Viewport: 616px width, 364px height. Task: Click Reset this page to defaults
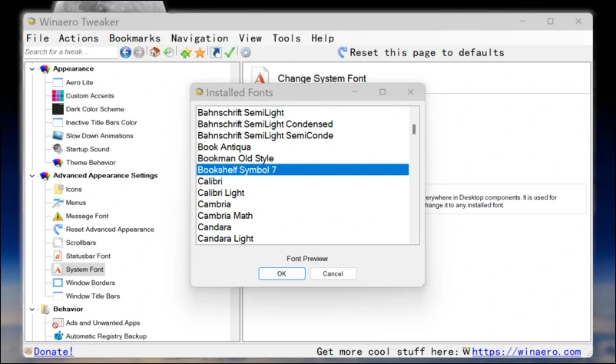click(421, 52)
